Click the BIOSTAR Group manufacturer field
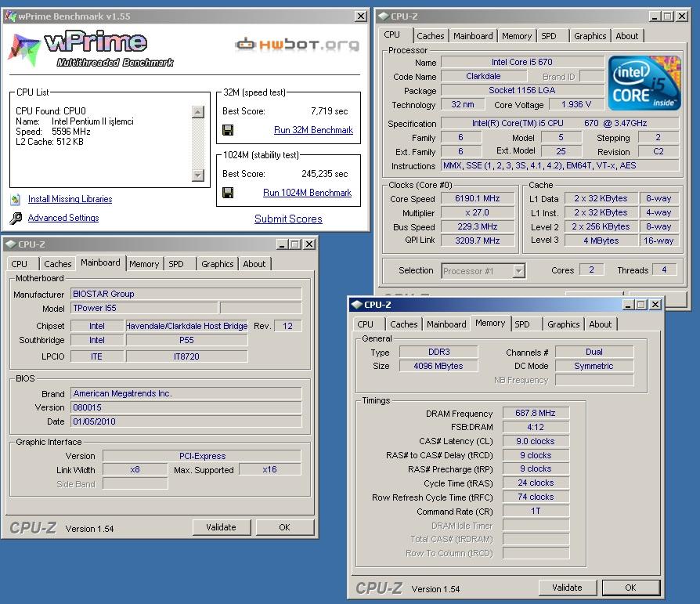Viewport: 700px width, 604px height. pyautogui.click(x=186, y=294)
